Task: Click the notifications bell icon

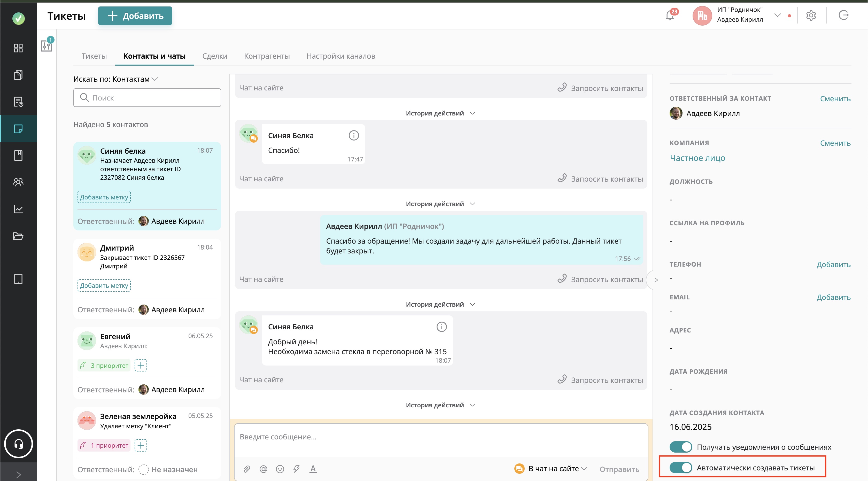Action: click(x=670, y=15)
